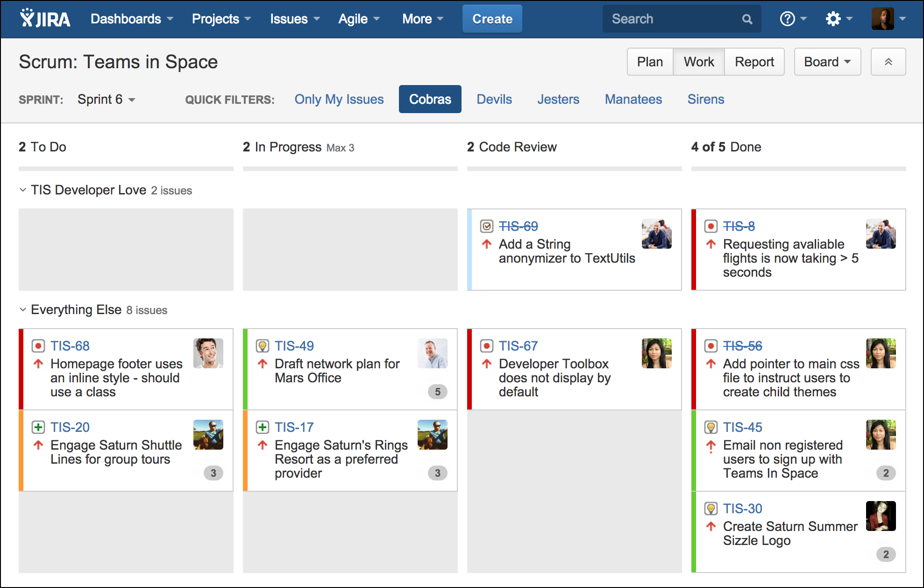Screen dimensions: 924x588
Task: Open issue link TIS-68
Action: (x=70, y=346)
